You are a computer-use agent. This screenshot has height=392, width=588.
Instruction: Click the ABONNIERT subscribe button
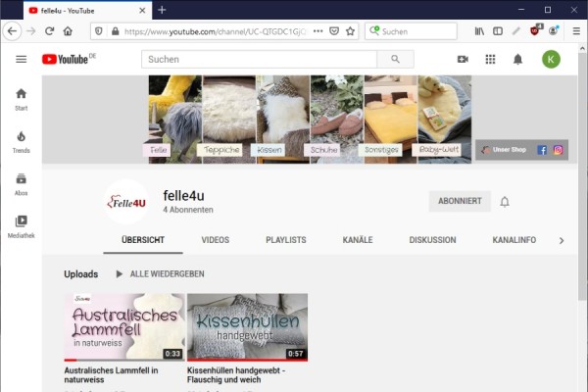[460, 202]
